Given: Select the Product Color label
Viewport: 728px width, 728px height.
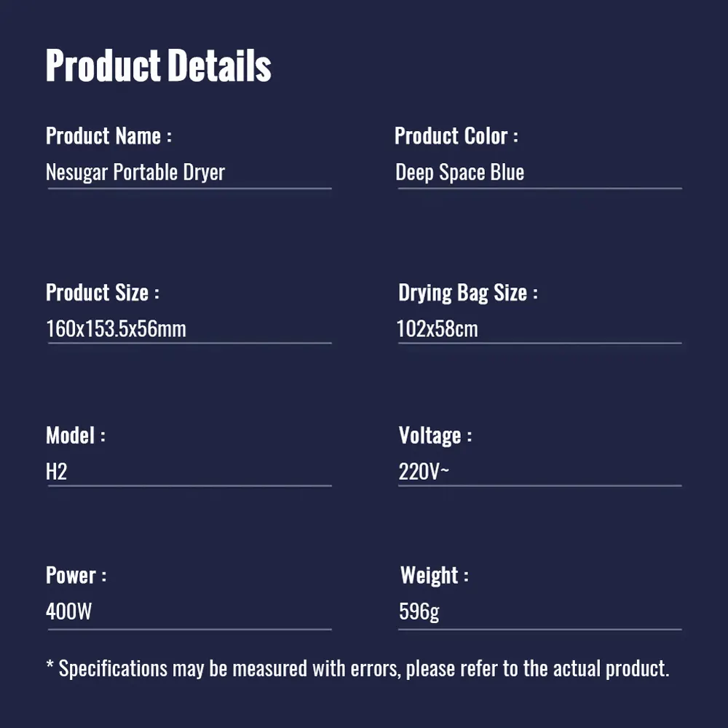Looking at the screenshot, I should coord(456,136).
